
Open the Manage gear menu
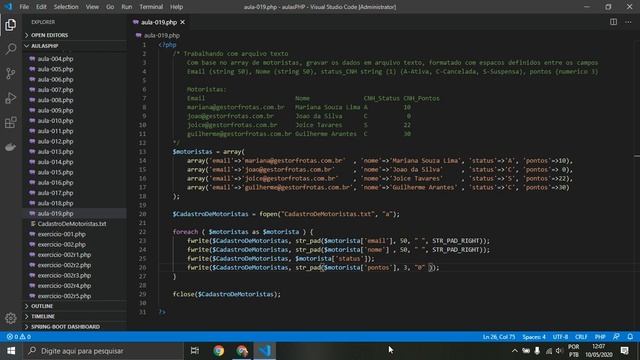click(x=11, y=318)
